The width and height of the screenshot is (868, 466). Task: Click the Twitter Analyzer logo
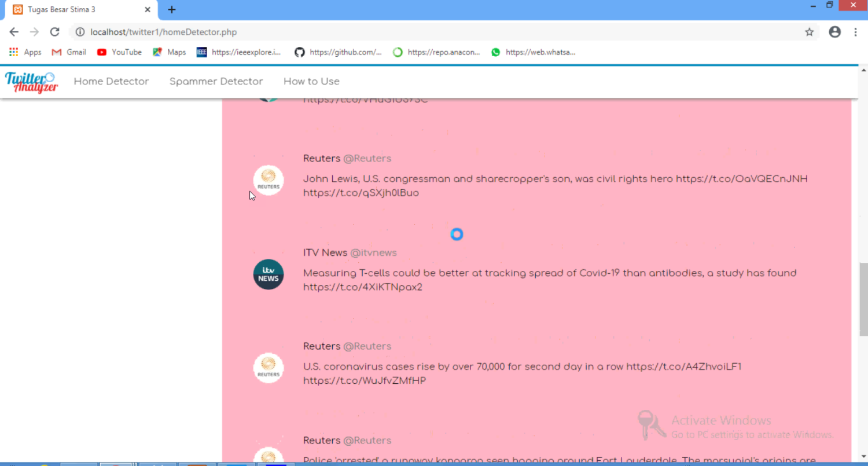click(32, 82)
